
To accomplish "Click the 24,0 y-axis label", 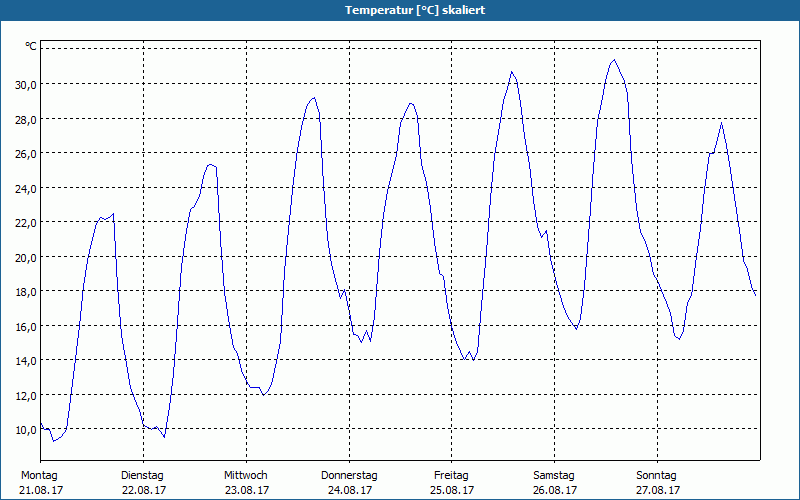I will click(26, 188).
